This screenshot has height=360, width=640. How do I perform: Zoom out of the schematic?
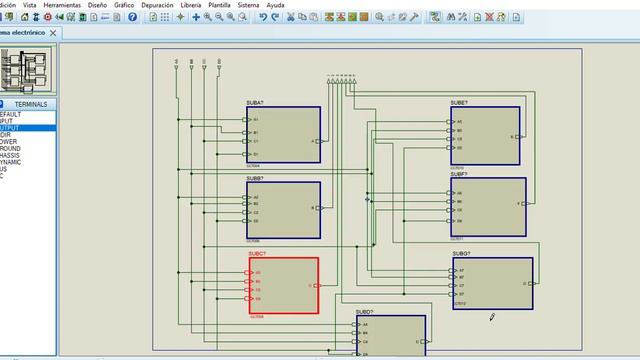219,17
